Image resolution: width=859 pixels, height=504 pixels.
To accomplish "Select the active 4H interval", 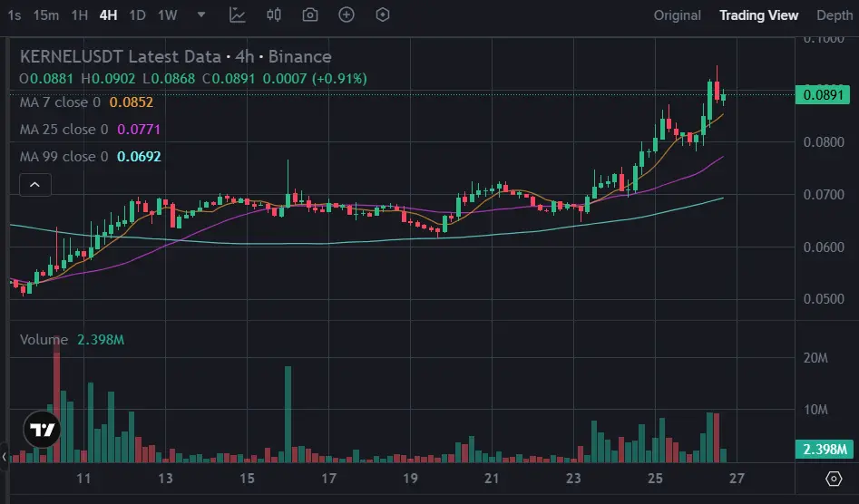I will click(109, 15).
